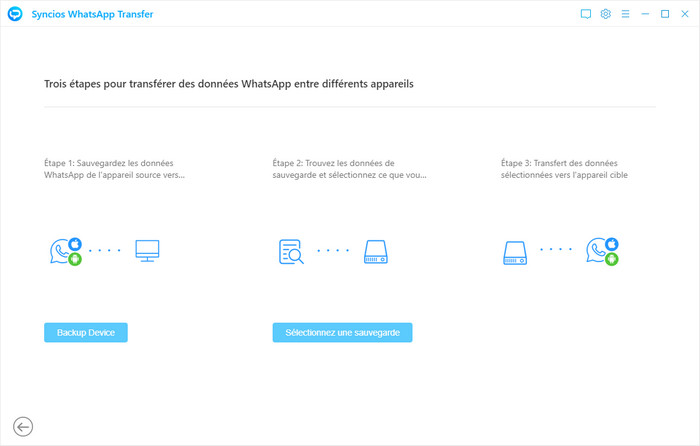Open settings via the gear icon

[605, 15]
